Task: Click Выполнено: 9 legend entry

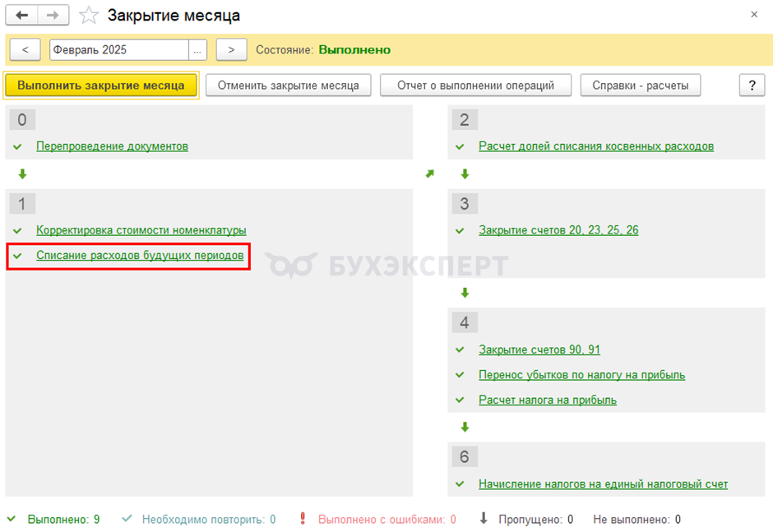Action: 63,519
